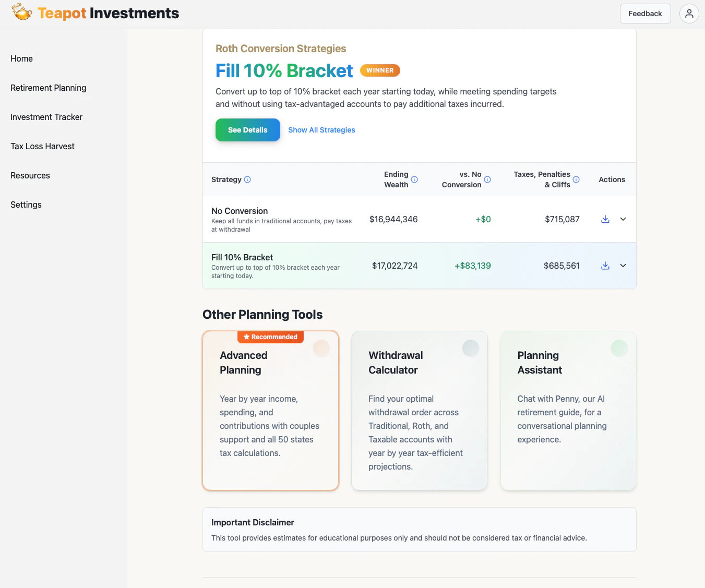Screen dimensions: 705x588
Task: Open Tax Loss Harvest page
Action: tap(42, 146)
